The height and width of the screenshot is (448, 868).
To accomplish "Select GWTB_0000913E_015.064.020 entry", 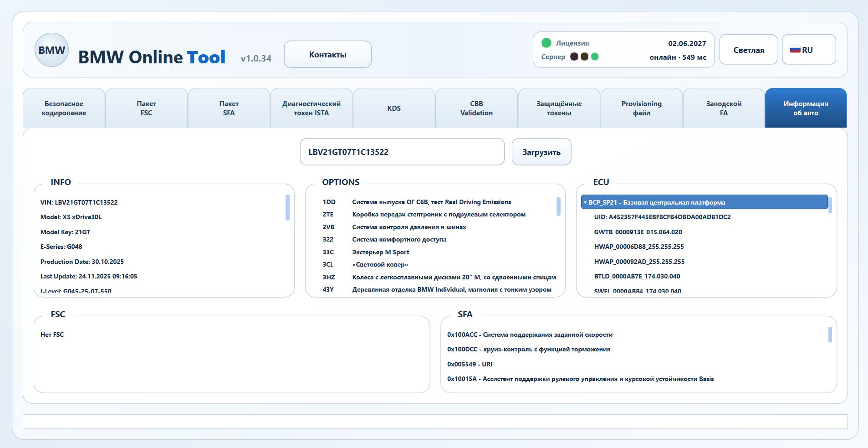I will (638, 232).
